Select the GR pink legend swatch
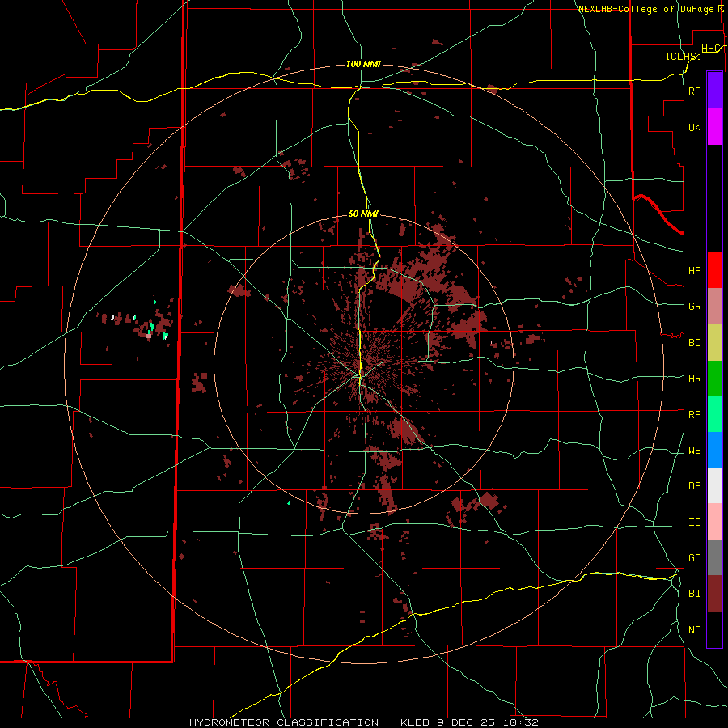The image size is (728, 728). click(714, 307)
